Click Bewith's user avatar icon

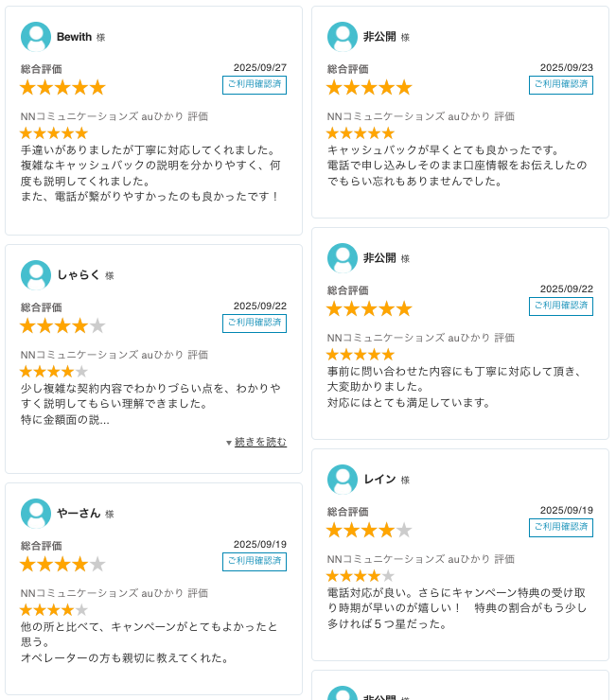36,37
